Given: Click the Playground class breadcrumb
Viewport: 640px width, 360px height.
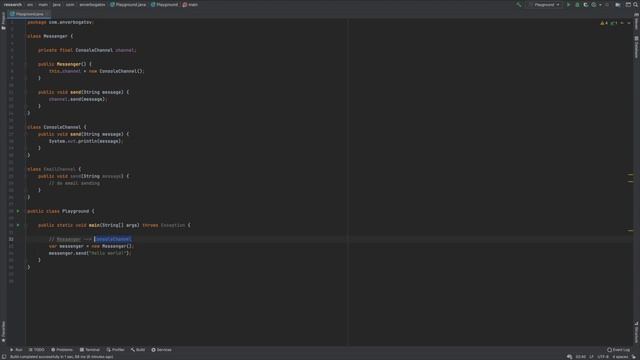Looking at the screenshot, I should point(164,4).
